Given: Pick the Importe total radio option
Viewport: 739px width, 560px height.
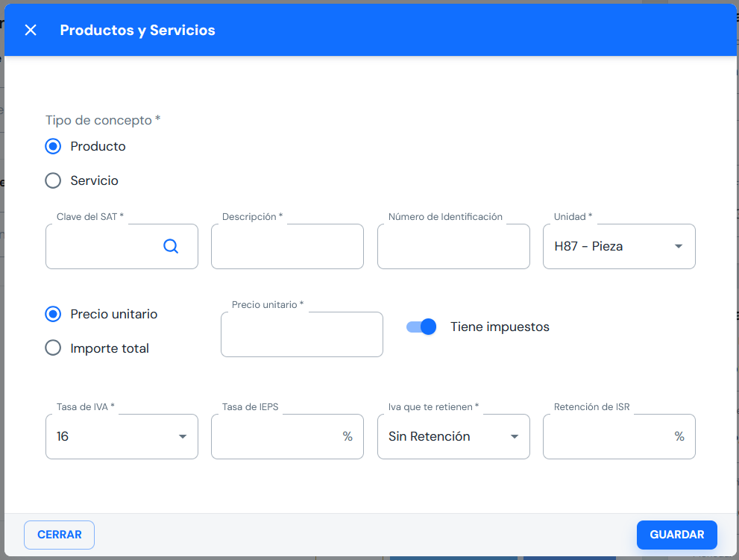Looking at the screenshot, I should click(x=53, y=348).
